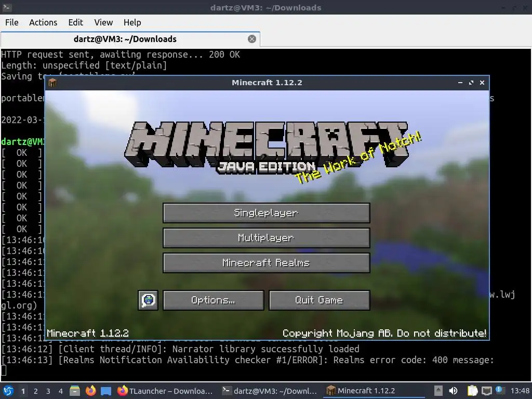The width and height of the screenshot is (532, 399).
Task: Click Quit Game
Action: [320, 300]
